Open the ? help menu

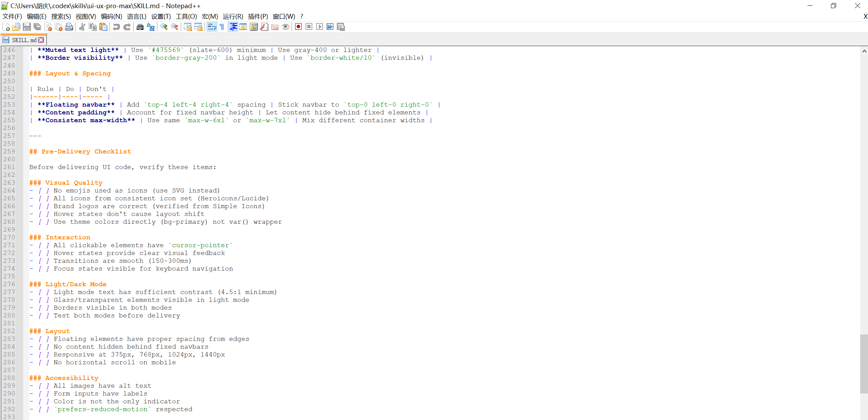tap(301, 16)
